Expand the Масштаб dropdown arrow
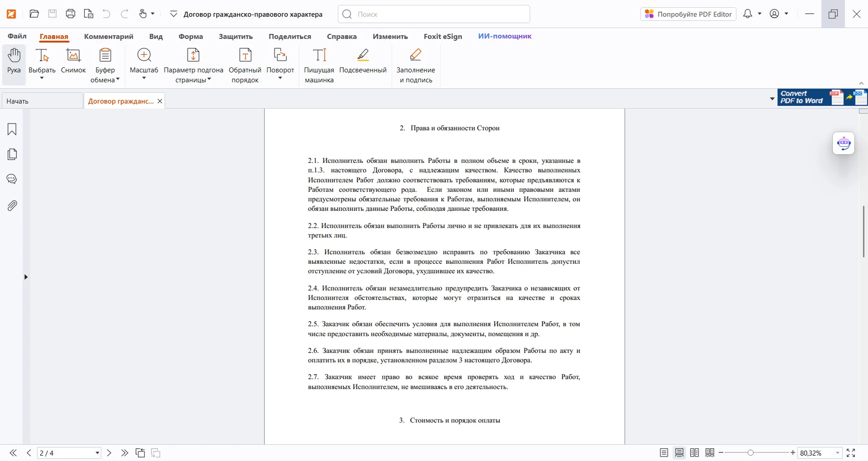The width and height of the screenshot is (868, 461). [x=144, y=78]
